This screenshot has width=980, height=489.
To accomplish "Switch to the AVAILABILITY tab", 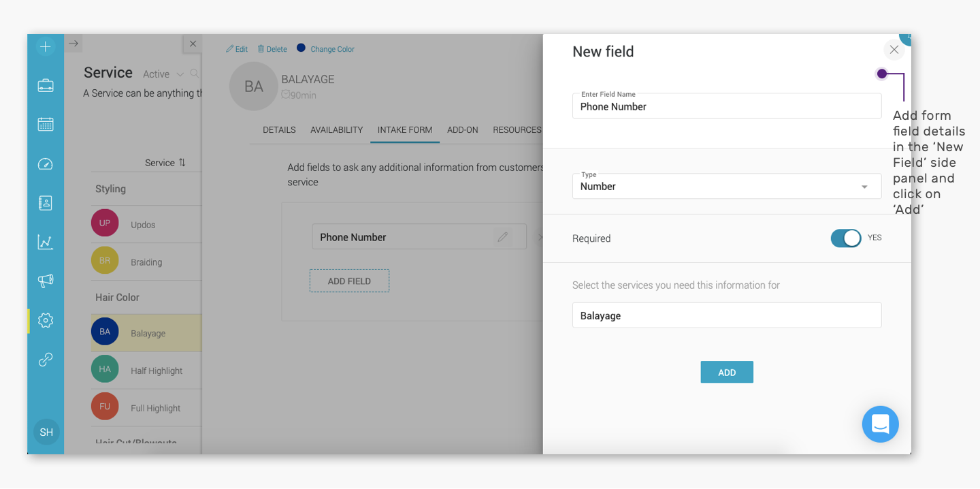I will [x=336, y=129].
